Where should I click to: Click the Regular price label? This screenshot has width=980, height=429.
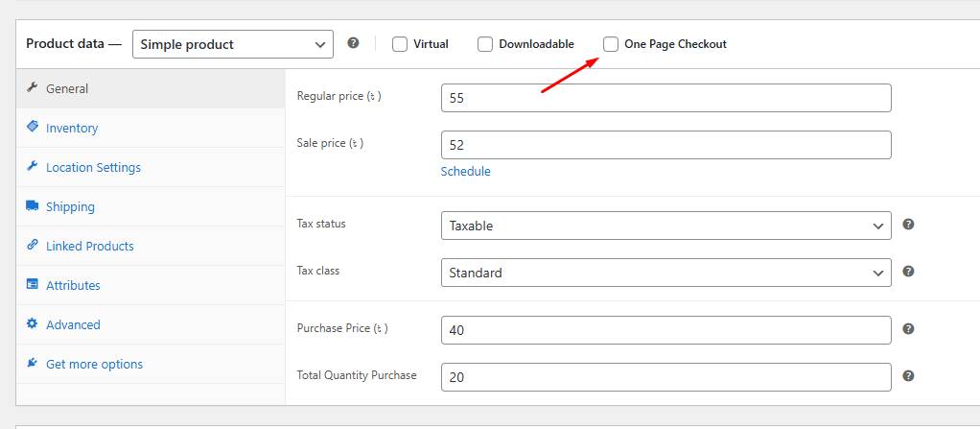coord(338,96)
